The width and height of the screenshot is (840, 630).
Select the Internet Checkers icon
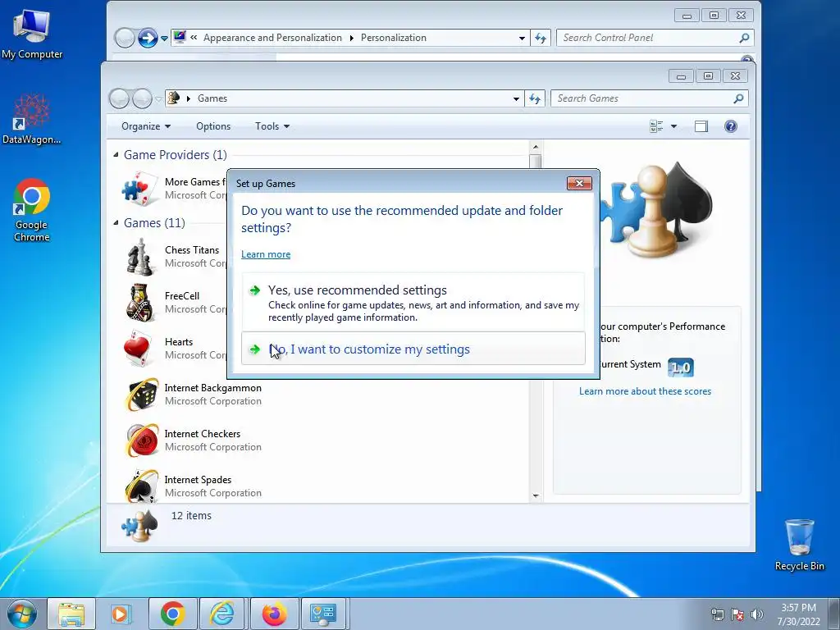click(142, 441)
